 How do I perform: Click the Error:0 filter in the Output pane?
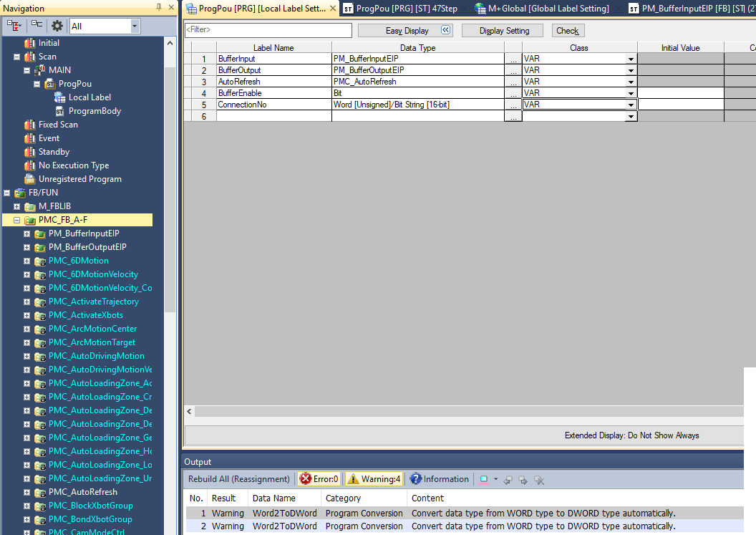pos(319,478)
